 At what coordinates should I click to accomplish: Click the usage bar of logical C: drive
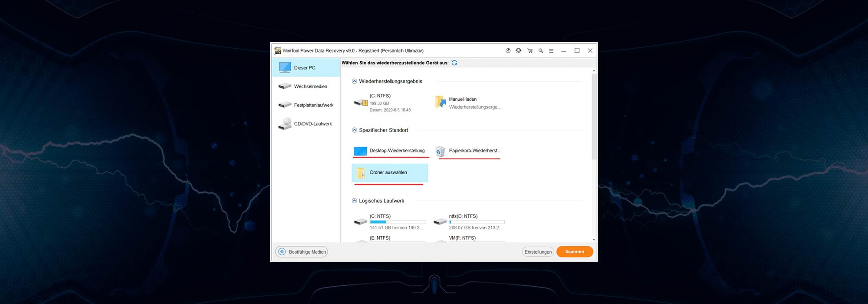click(x=398, y=222)
